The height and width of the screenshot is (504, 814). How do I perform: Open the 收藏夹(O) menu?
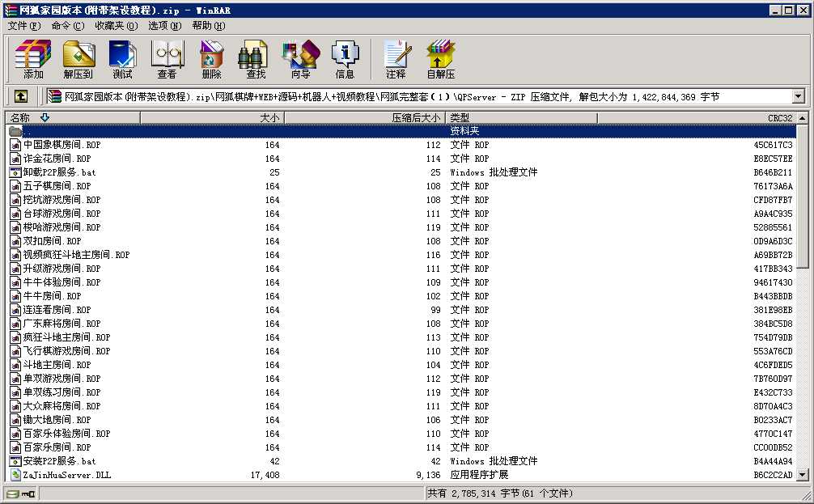(x=117, y=25)
